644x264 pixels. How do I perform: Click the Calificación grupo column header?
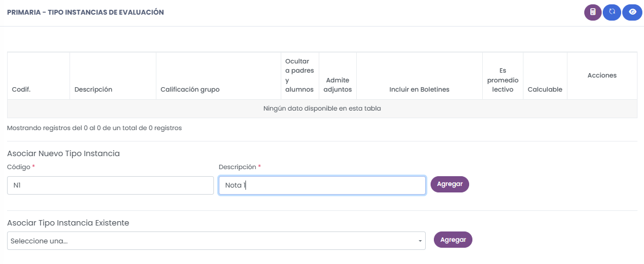click(190, 89)
